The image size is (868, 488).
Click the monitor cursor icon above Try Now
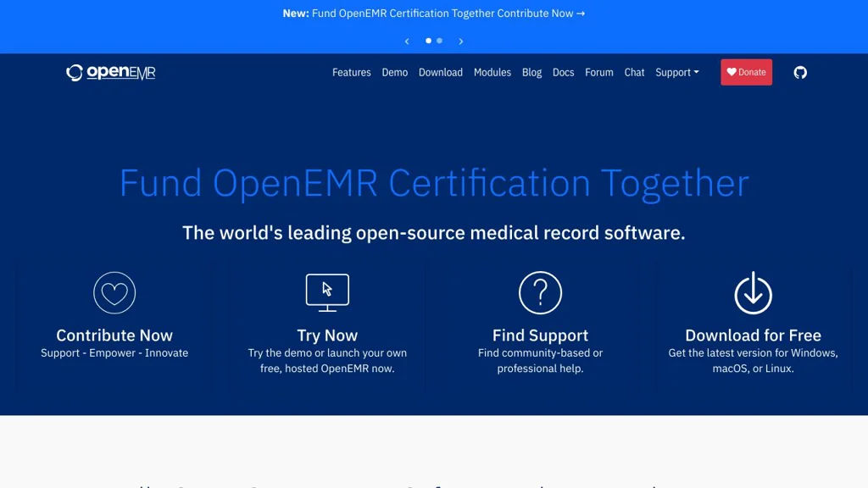click(327, 292)
